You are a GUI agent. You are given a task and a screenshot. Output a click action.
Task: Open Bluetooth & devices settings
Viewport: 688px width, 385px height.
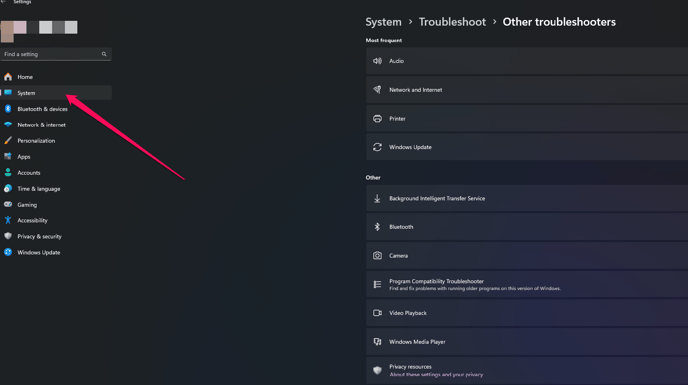click(x=56, y=109)
